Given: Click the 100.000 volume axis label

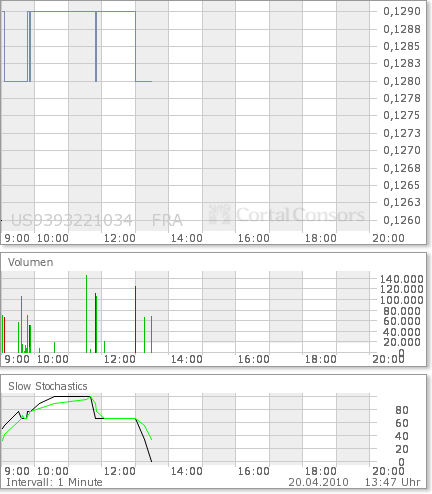Looking at the screenshot, I should click(x=402, y=300).
